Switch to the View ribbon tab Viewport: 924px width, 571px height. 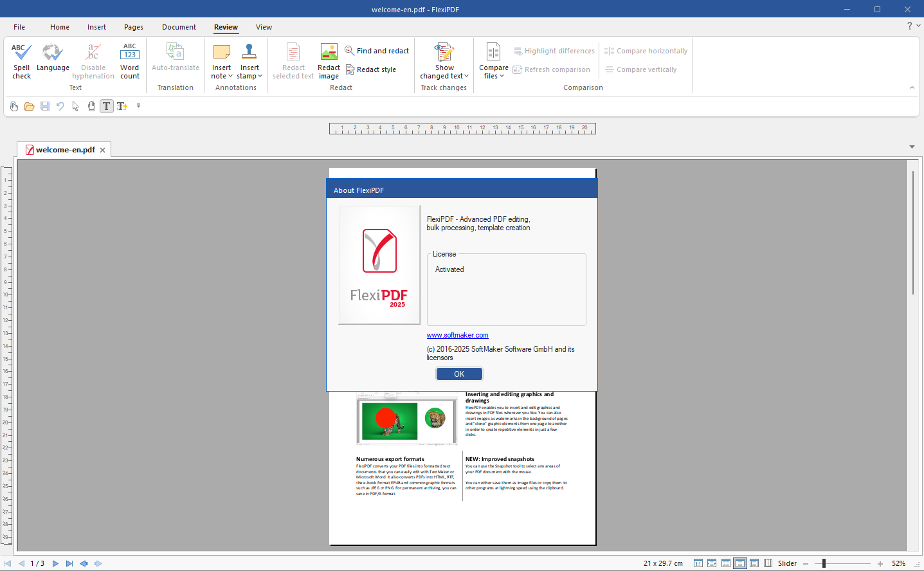click(264, 27)
